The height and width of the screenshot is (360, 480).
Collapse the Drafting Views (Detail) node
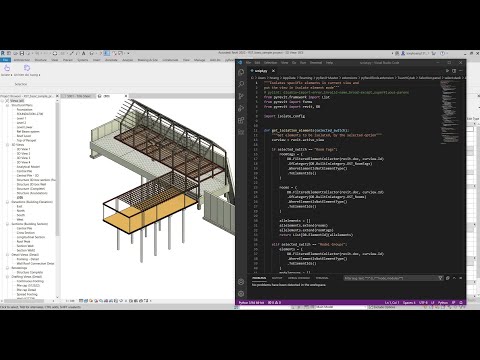(x=7, y=277)
